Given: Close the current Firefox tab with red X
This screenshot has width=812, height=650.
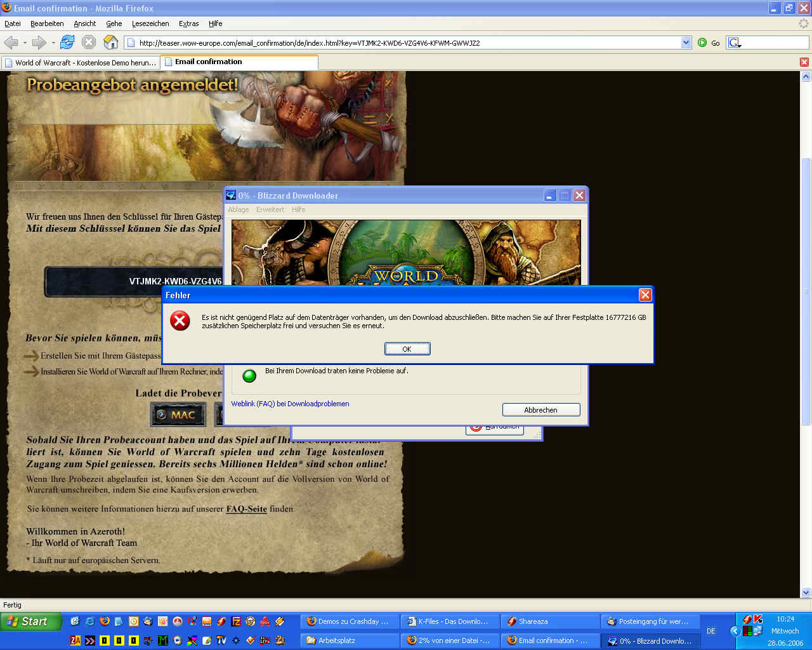Looking at the screenshot, I should [x=804, y=62].
